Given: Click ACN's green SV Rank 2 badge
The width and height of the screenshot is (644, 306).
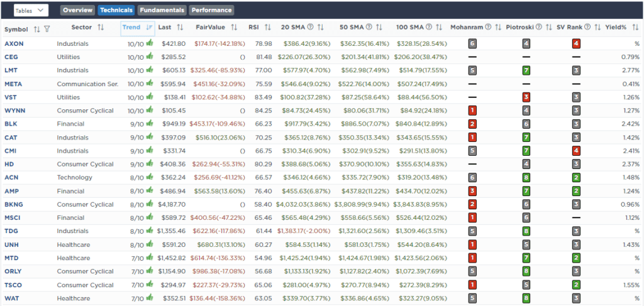Looking at the screenshot, I should click(576, 178).
